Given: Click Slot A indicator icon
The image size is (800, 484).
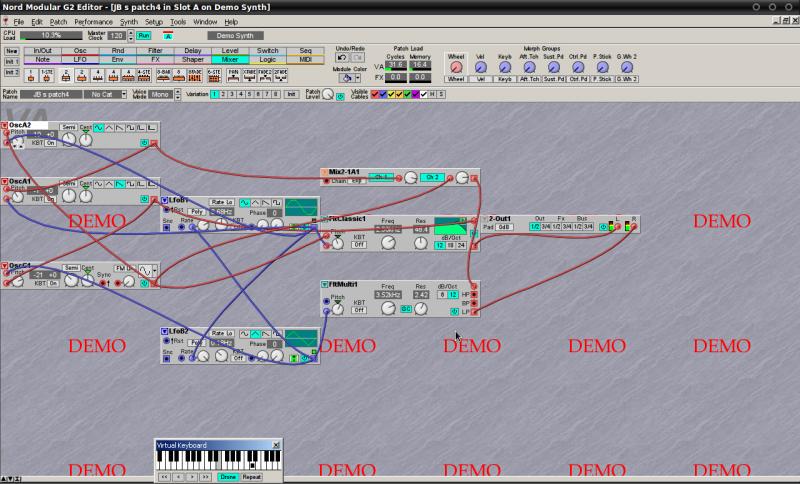Looking at the screenshot, I should [x=168, y=36].
